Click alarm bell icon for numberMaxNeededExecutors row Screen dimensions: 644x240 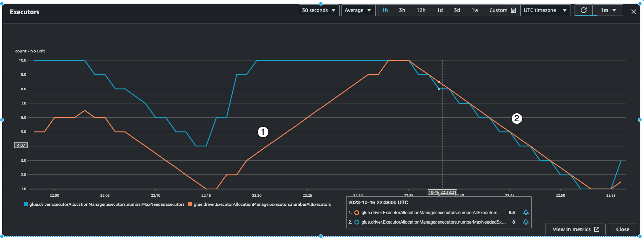pos(525,222)
